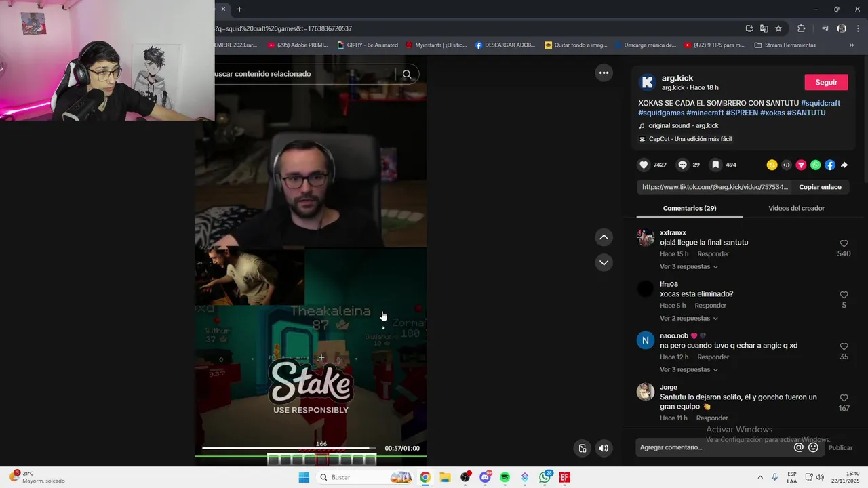The image size is (868, 488).
Task: Click the search magnifier icon
Action: pos(407,74)
